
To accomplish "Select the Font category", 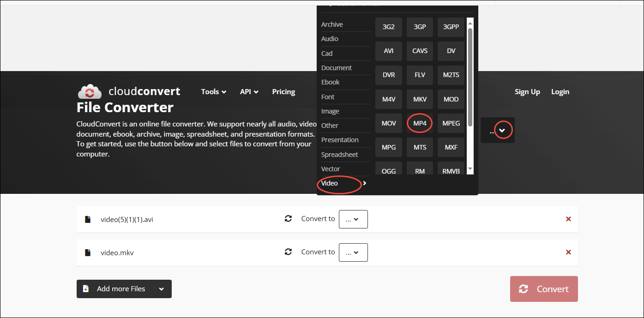I will point(346,97).
